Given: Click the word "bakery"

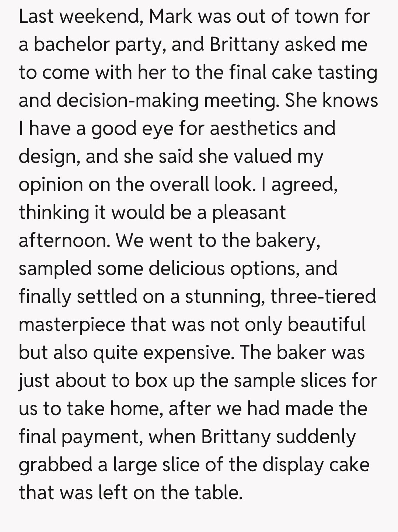Looking at the screenshot, I should click(287, 240).
